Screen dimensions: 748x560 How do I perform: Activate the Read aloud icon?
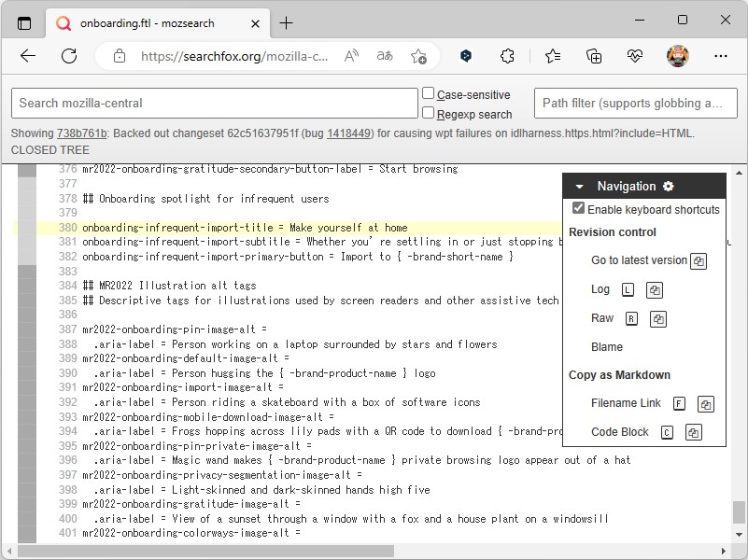[351, 56]
